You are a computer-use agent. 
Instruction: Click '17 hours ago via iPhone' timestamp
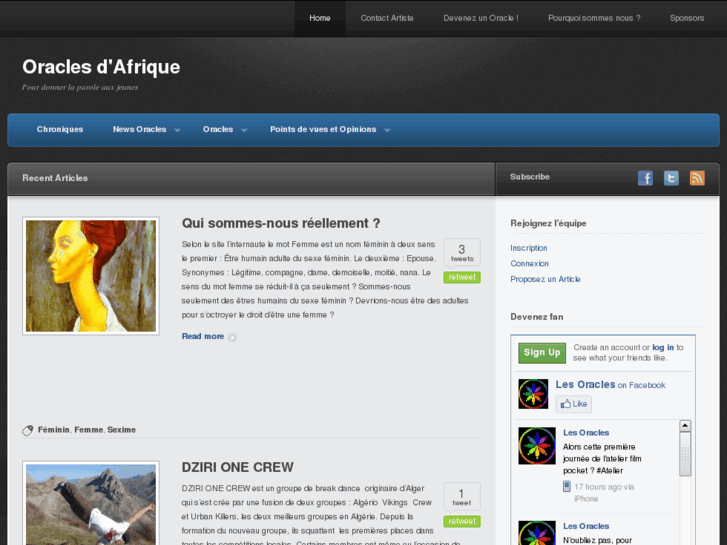(x=604, y=493)
